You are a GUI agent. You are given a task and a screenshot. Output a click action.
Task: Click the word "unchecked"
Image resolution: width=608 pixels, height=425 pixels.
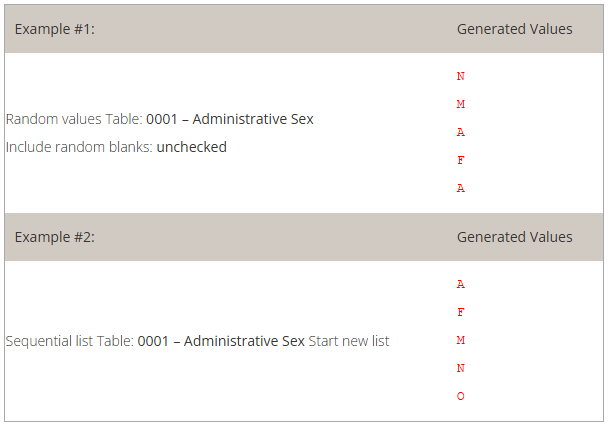point(192,147)
